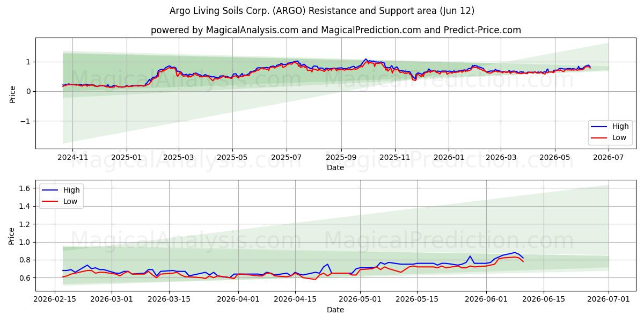The height and width of the screenshot is (322, 644).
Task: Click the 'Date' axis label under top chart
Action: pyautogui.click(x=335, y=167)
